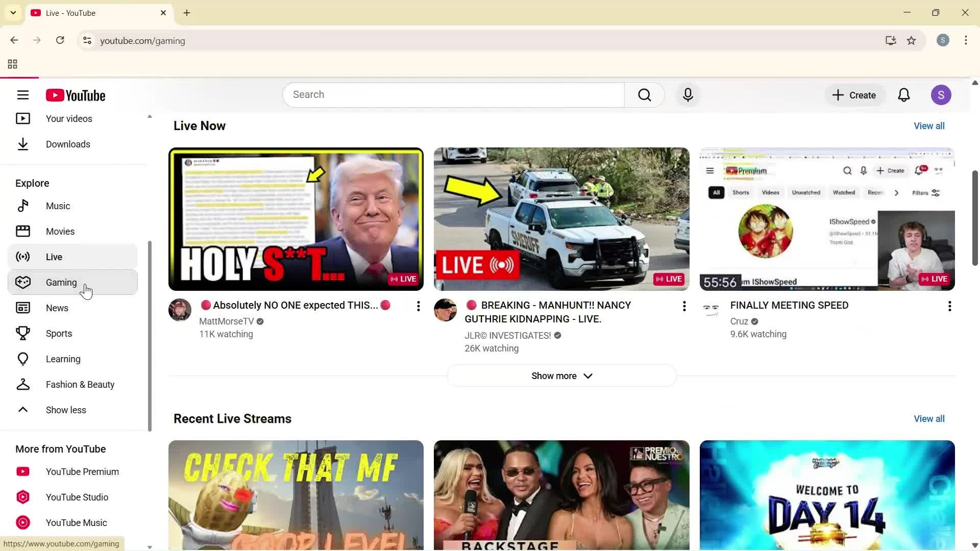Viewport: 980px width, 551px height.
Task: Open the Music explore section
Action: coord(59,206)
